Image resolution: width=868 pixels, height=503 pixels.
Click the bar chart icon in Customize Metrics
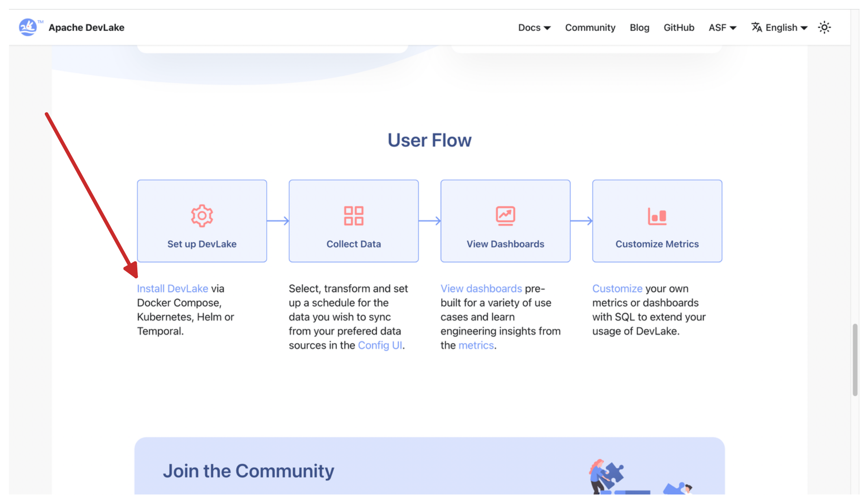[657, 217]
